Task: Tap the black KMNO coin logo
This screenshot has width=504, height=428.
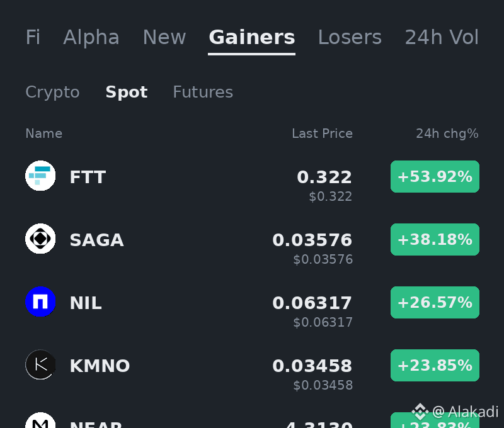Action: click(40, 364)
